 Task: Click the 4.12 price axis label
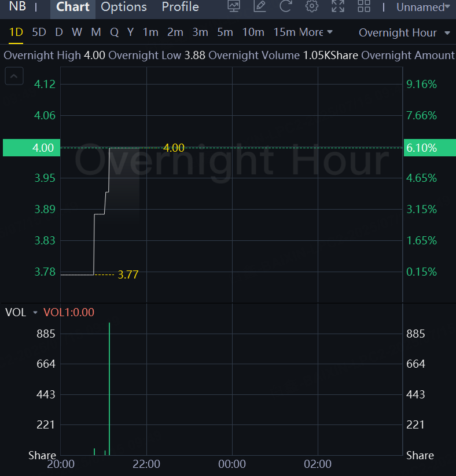click(45, 85)
